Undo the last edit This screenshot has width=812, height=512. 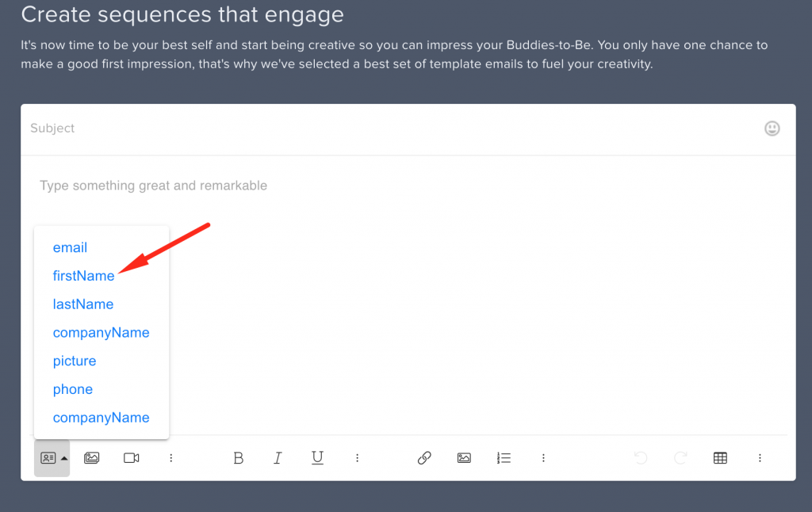pos(641,458)
